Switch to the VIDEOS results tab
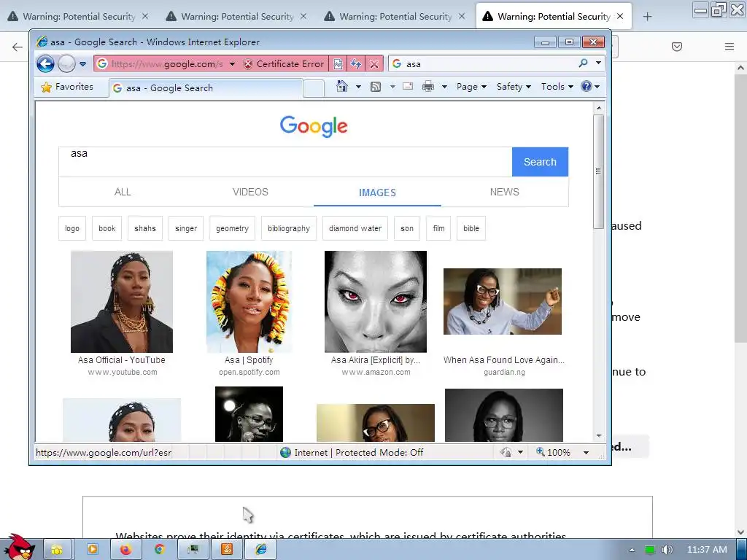Screen dimensions: 747x560 point(250,192)
